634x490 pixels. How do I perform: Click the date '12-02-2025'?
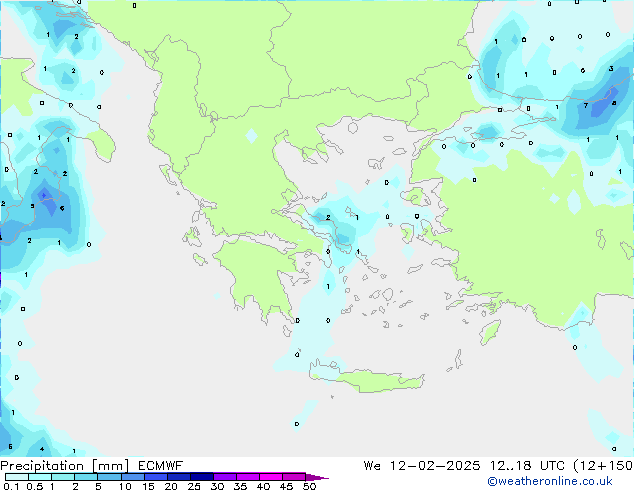[435, 466]
